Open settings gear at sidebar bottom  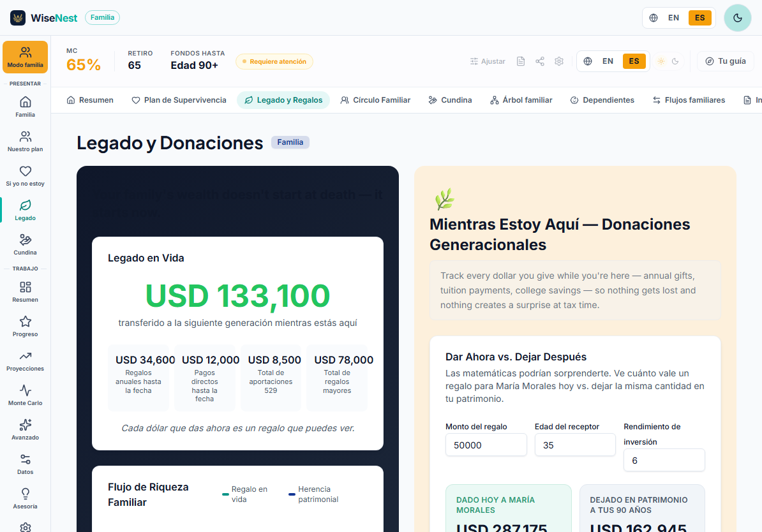[x=26, y=527]
